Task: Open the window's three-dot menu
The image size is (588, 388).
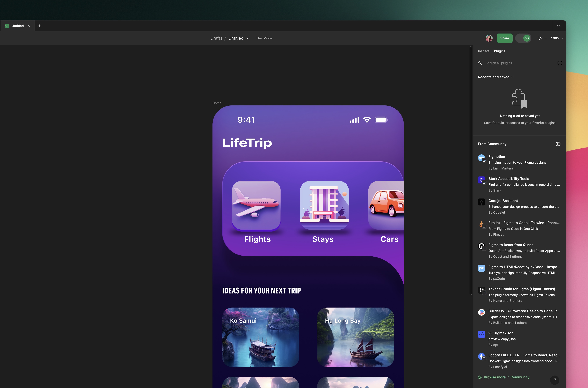Action: pos(559,26)
